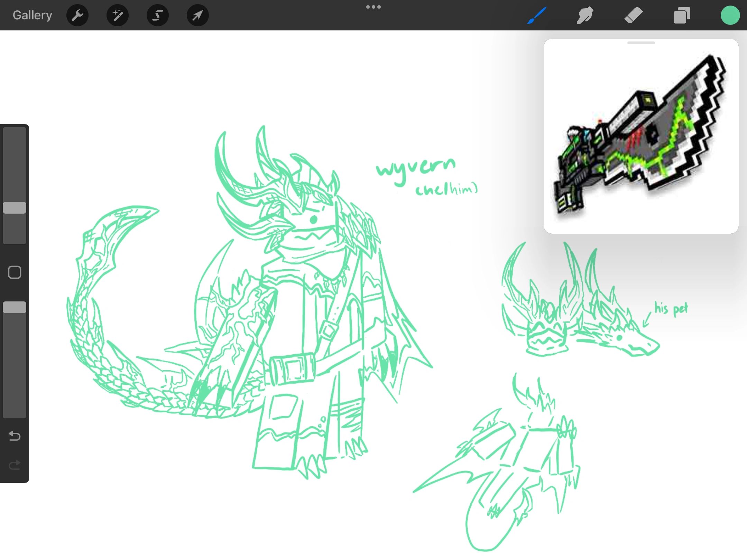Screen dimensions: 747x560
Task: Open the Brush Library panel
Action: pyautogui.click(x=537, y=15)
